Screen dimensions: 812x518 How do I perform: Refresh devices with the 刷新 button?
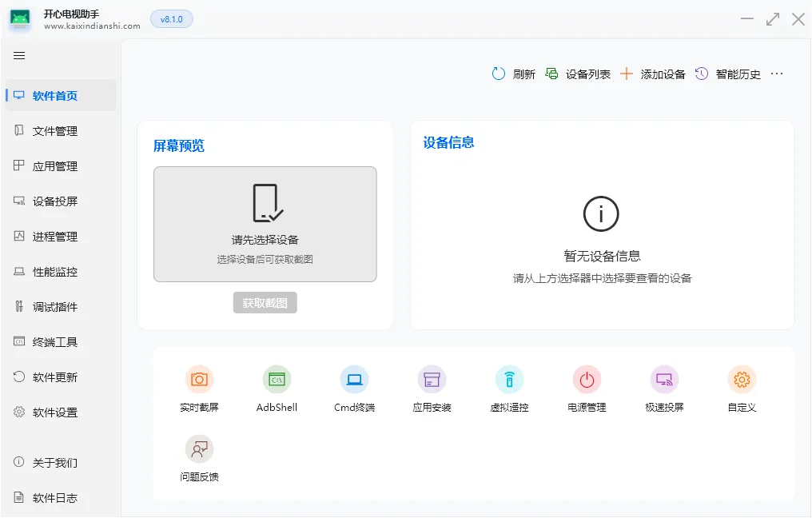[x=513, y=73]
